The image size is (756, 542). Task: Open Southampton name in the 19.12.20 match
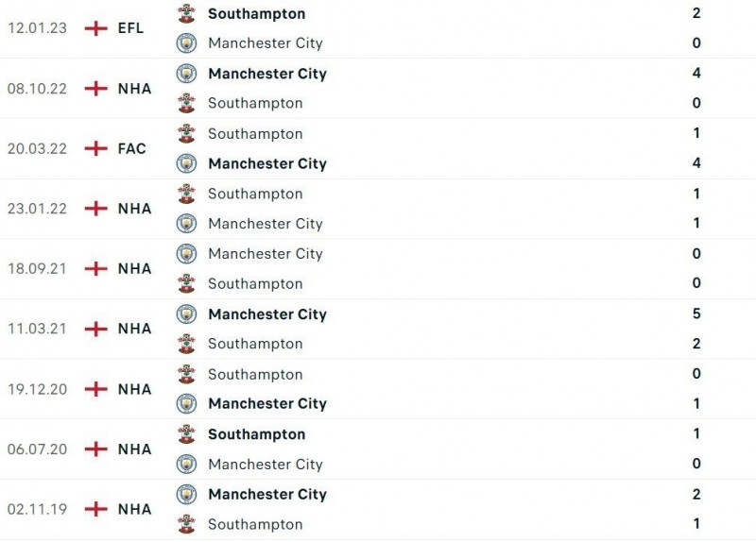(x=255, y=374)
